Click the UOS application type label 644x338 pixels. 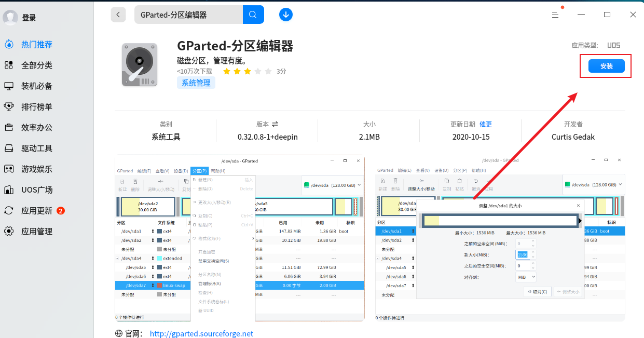point(614,45)
